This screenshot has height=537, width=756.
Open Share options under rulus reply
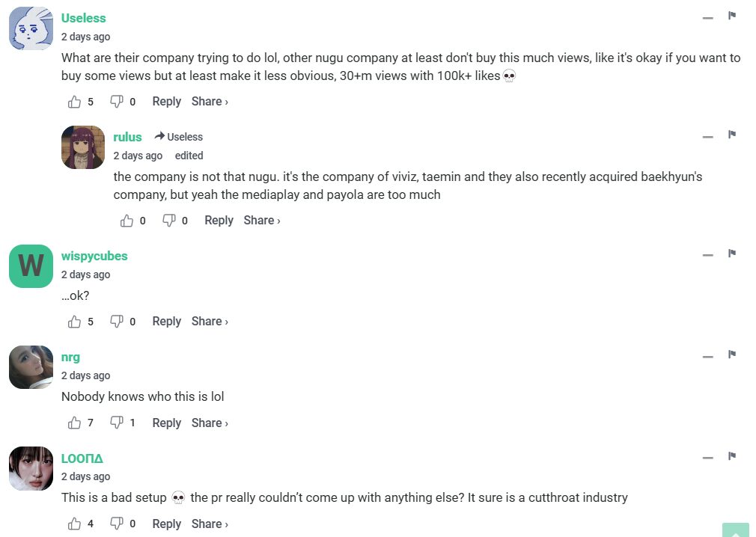(262, 221)
